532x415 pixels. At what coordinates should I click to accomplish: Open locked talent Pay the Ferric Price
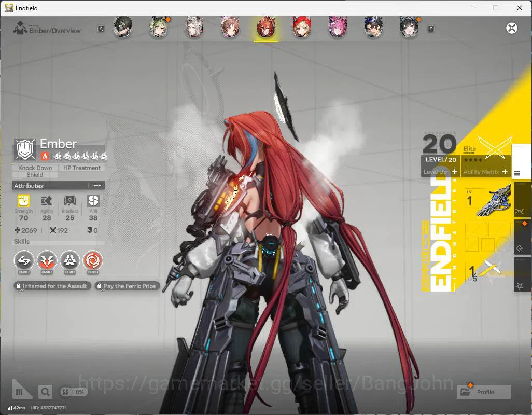tap(127, 286)
